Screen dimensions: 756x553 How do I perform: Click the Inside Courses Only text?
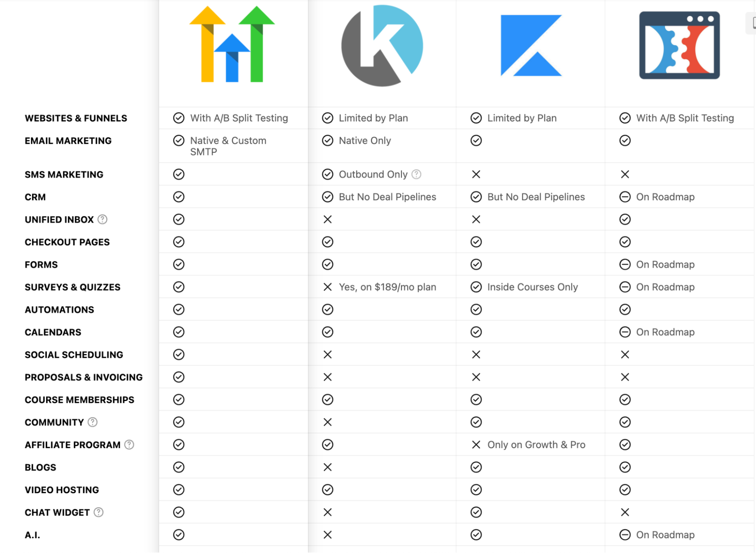pos(532,287)
